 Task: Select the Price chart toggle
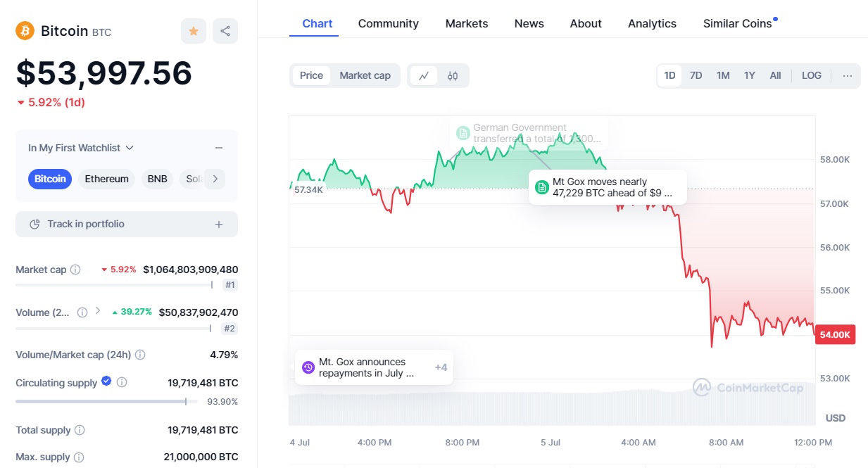coord(311,76)
